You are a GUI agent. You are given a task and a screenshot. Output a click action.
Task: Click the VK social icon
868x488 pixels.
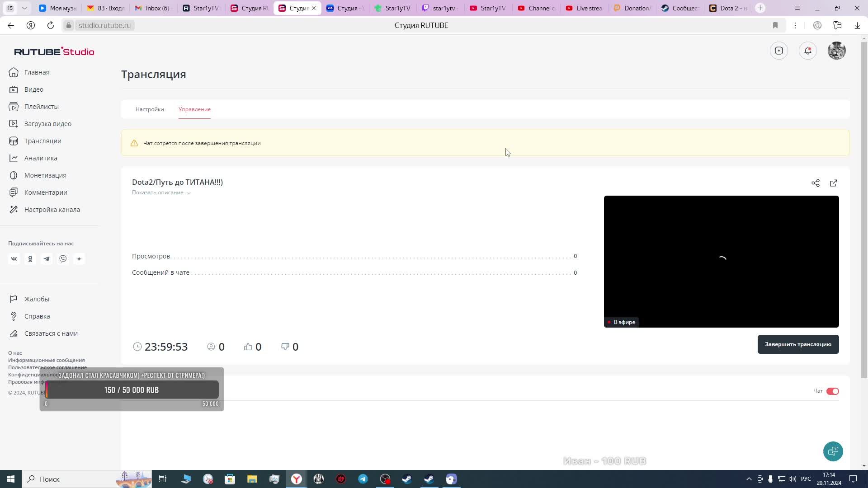pyautogui.click(x=14, y=259)
